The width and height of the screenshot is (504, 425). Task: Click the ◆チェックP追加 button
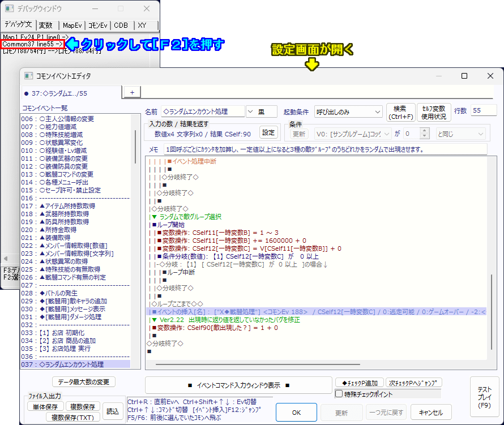(360, 383)
